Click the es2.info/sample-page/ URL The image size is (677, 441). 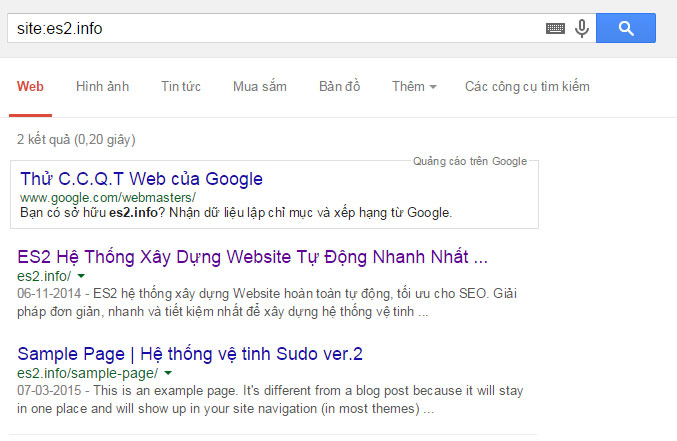(x=87, y=373)
